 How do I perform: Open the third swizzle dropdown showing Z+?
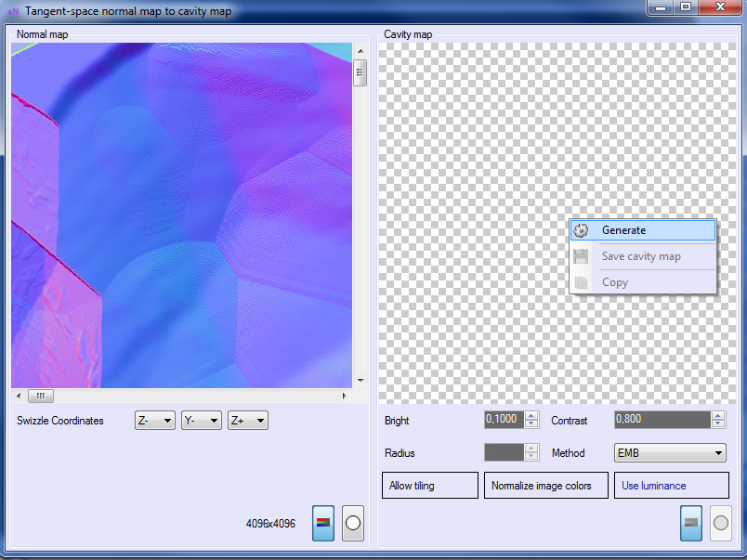pos(248,421)
